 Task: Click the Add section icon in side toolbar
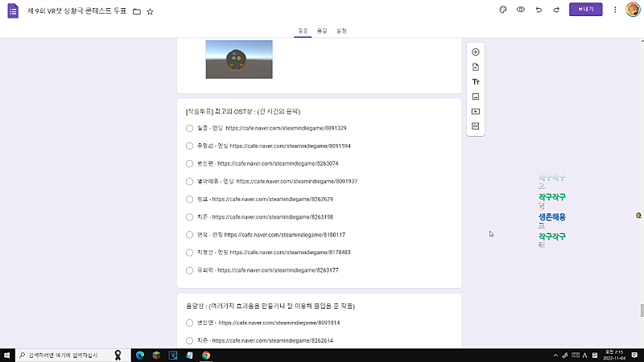pos(475,126)
